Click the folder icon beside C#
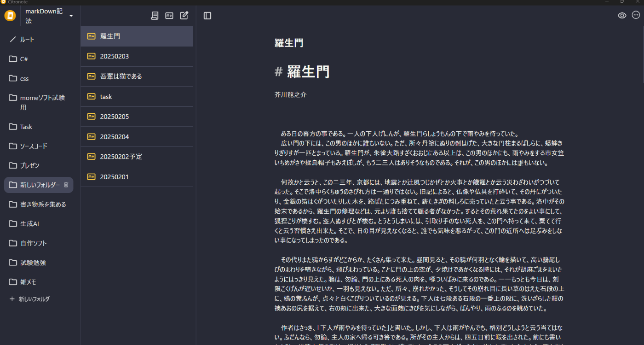 tap(13, 59)
